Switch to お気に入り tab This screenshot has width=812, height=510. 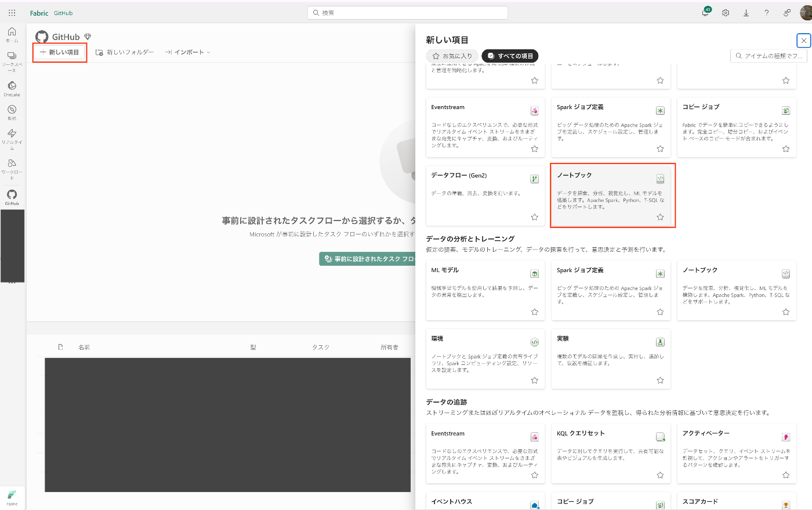452,56
